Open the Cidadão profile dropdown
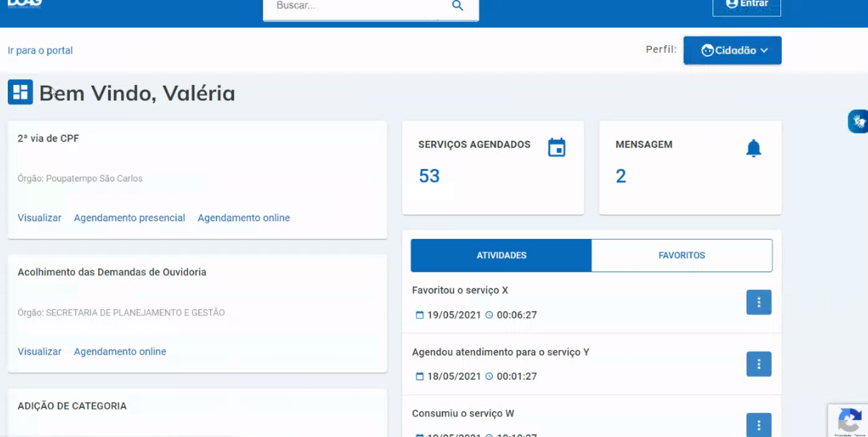This screenshot has width=868, height=437. [x=732, y=50]
